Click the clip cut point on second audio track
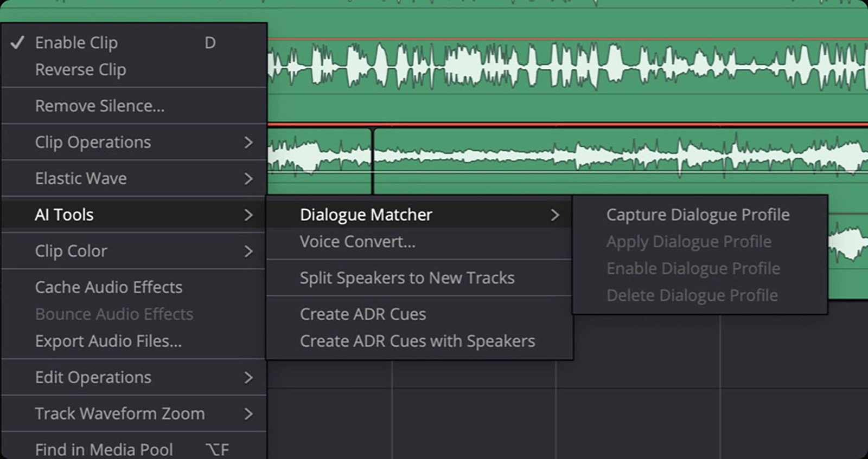This screenshot has height=459, width=868. click(373, 160)
